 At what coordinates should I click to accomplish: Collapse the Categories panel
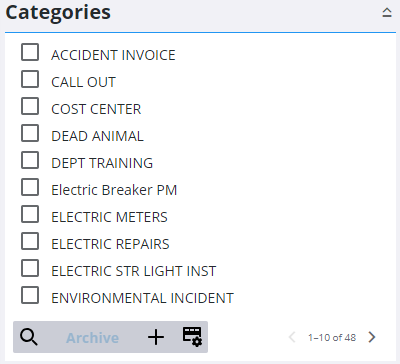point(387,13)
